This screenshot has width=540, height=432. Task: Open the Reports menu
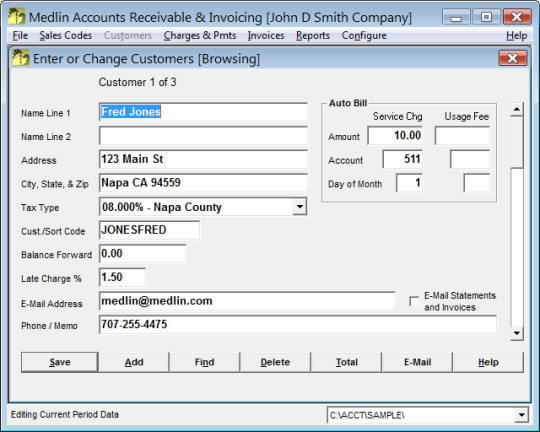pyautogui.click(x=313, y=35)
